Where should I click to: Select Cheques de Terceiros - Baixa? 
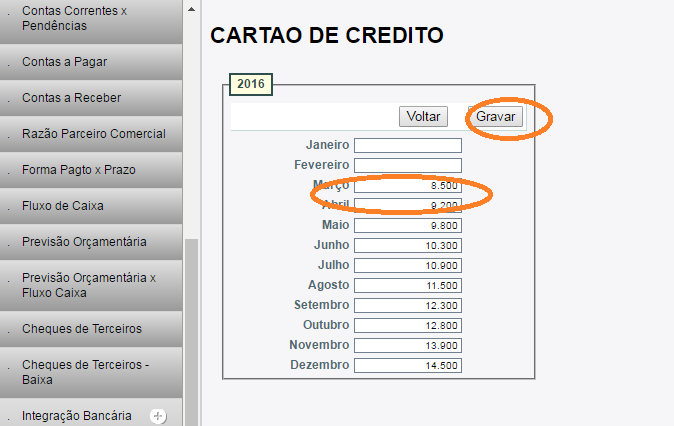coord(85,372)
